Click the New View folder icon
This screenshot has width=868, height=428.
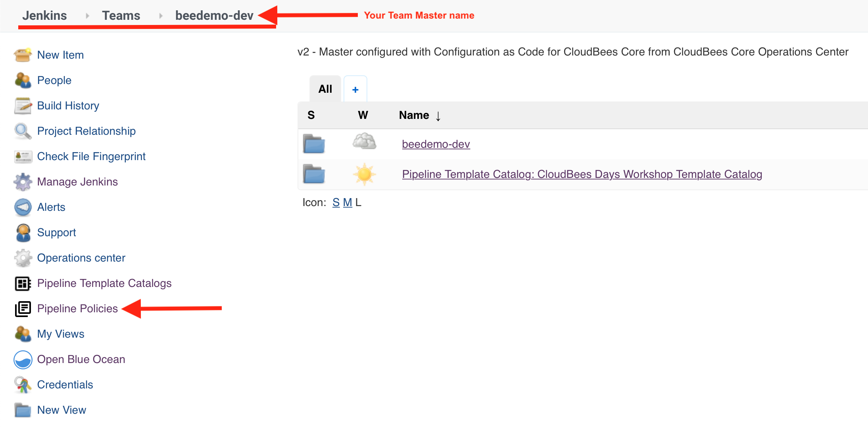tap(23, 410)
